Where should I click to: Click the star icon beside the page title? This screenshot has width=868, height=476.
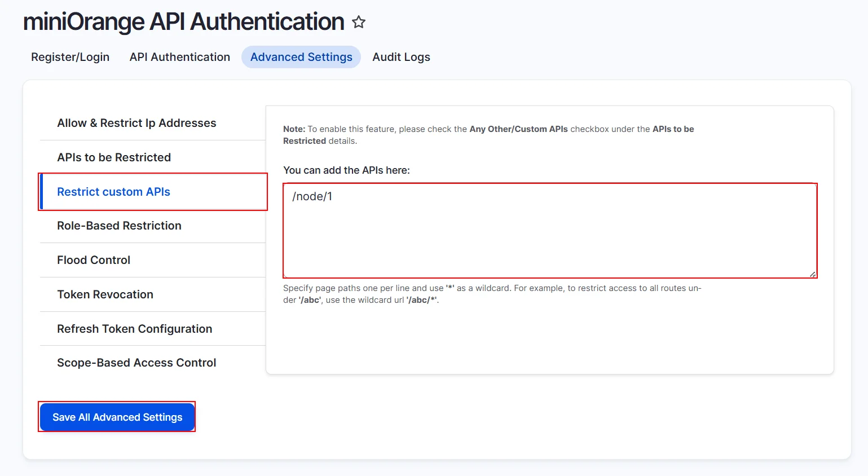pyautogui.click(x=358, y=23)
